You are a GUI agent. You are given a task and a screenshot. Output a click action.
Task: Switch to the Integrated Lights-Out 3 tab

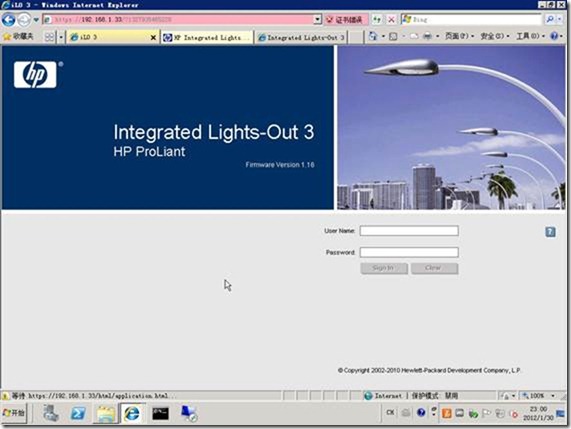point(302,38)
